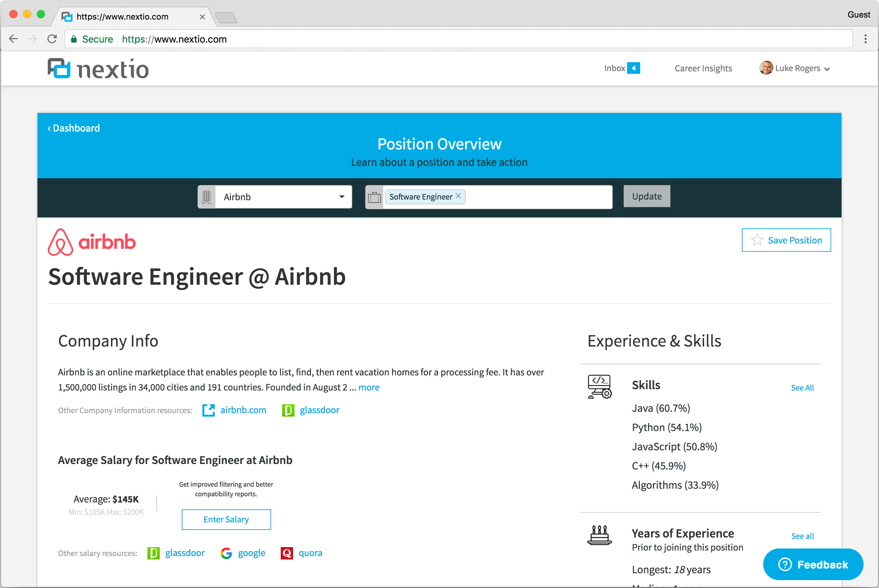Go to Career Insights
This screenshot has width=879, height=588.
click(x=703, y=68)
